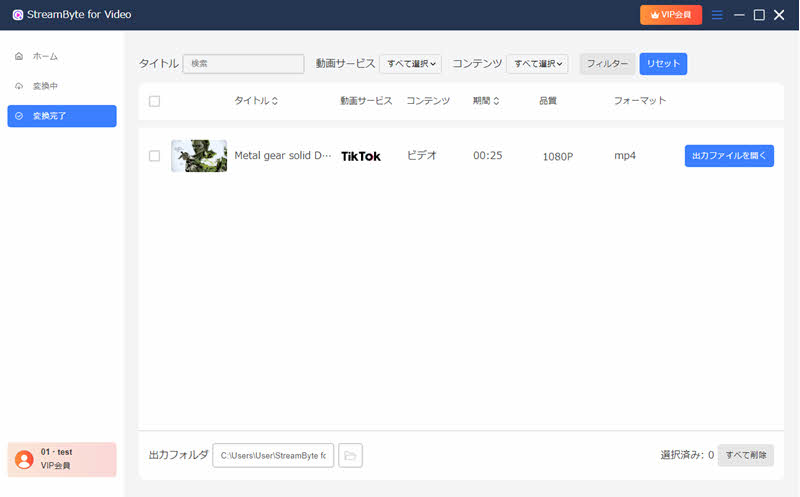Open the hamburger menu icon
Viewport: 800px width, 497px height.
coord(717,15)
